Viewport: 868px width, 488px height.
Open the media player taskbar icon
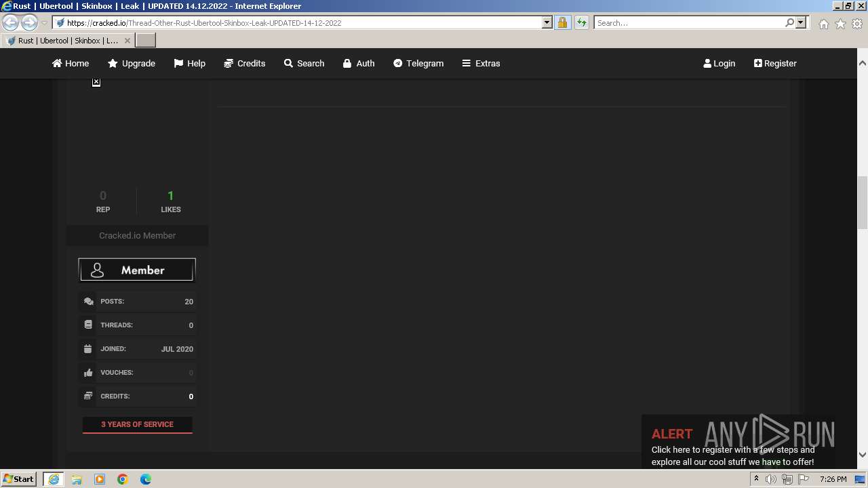click(x=100, y=479)
